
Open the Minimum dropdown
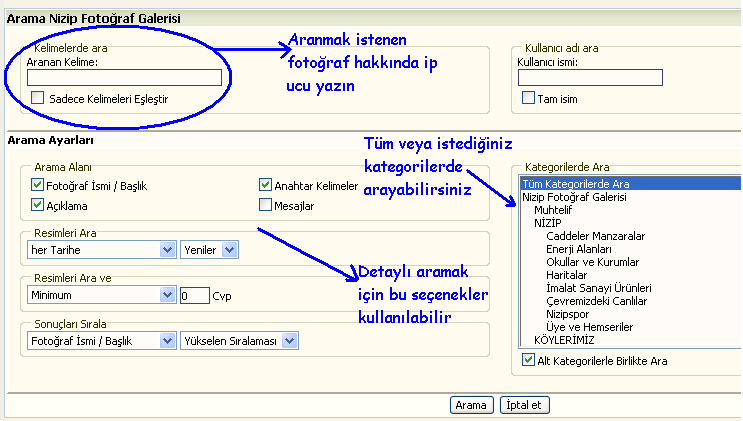click(101, 295)
